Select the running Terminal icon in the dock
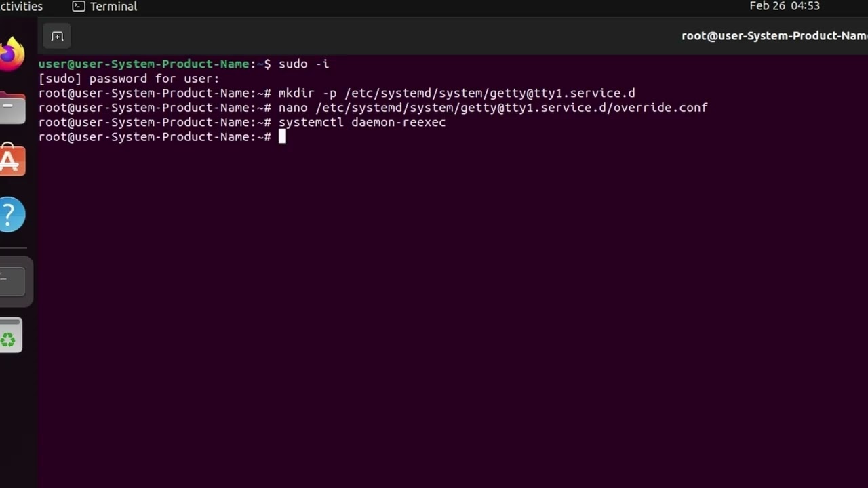The image size is (868, 488). pos(12,280)
